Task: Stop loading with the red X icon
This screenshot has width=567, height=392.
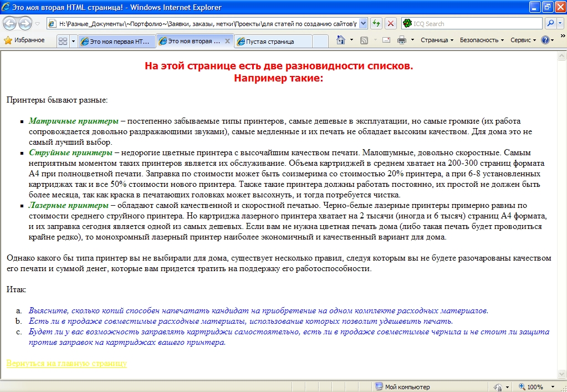Action: click(391, 24)
